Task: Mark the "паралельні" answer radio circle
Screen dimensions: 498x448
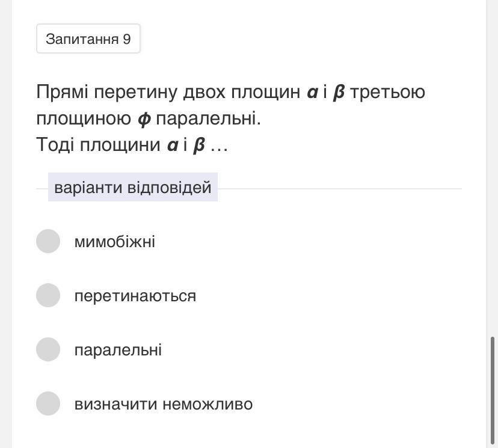Action: (x=48, y=349)
